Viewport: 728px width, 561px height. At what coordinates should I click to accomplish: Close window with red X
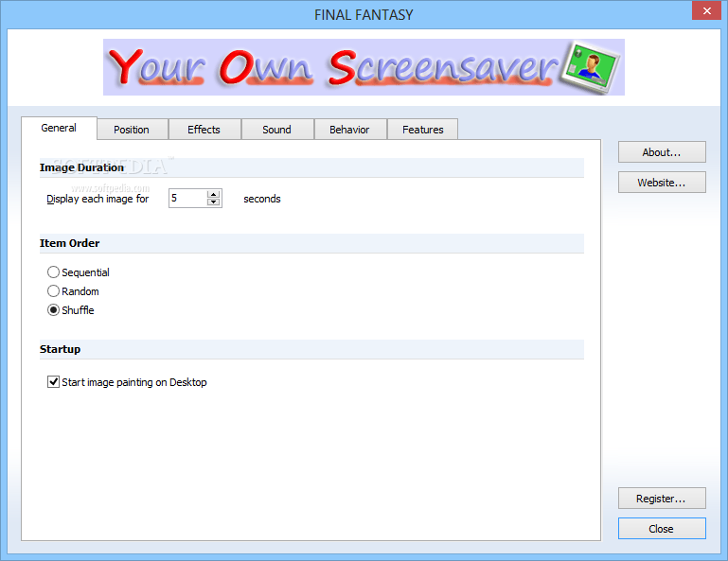[x=706, y=10]
